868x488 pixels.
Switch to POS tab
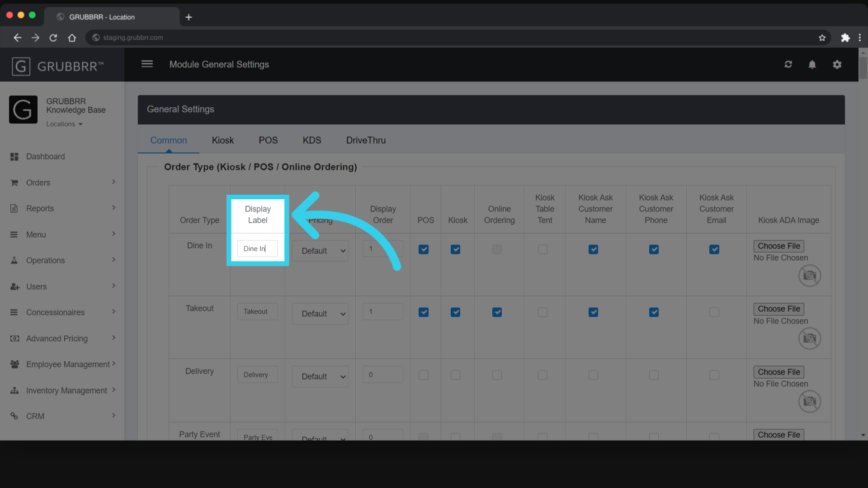point(268,141)
